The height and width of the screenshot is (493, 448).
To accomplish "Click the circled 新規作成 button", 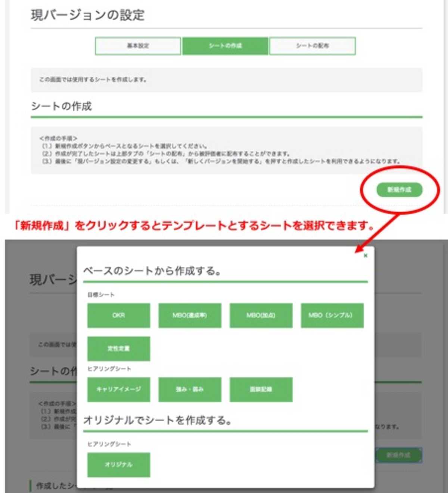I will [x=399, y=190].
